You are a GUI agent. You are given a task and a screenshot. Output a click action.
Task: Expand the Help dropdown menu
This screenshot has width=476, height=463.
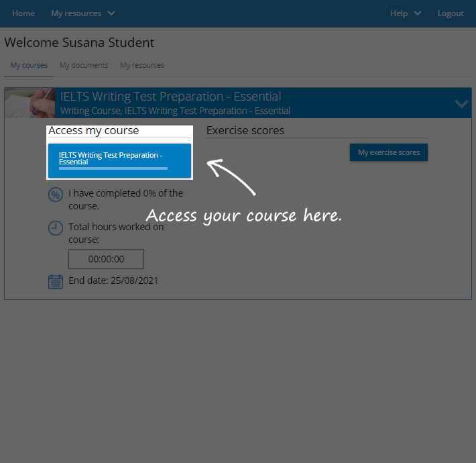(x=406, y=13)
